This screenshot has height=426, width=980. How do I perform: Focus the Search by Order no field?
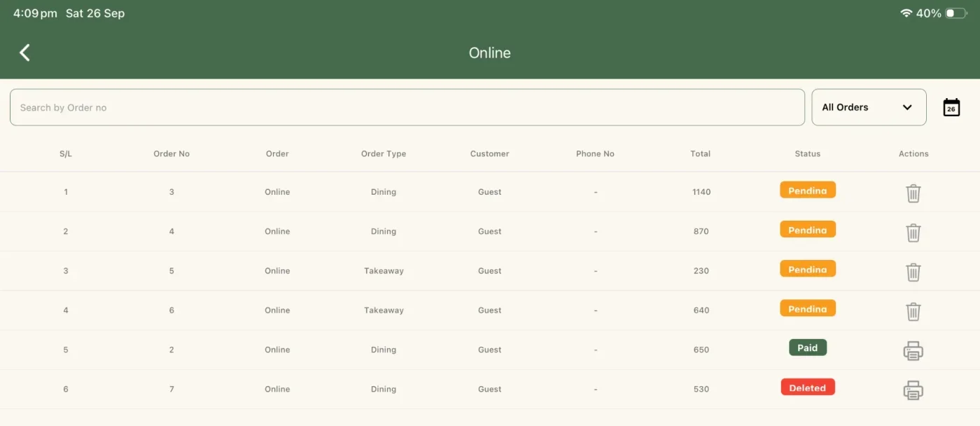[407, 107]
